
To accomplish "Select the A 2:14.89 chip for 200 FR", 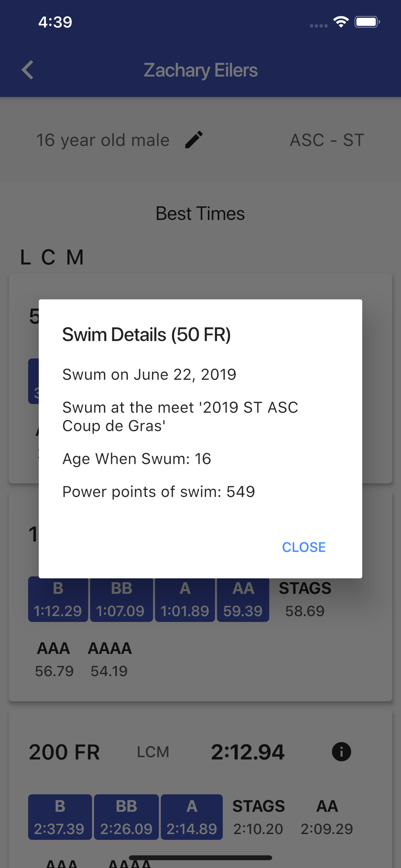I will coord(192,817).
